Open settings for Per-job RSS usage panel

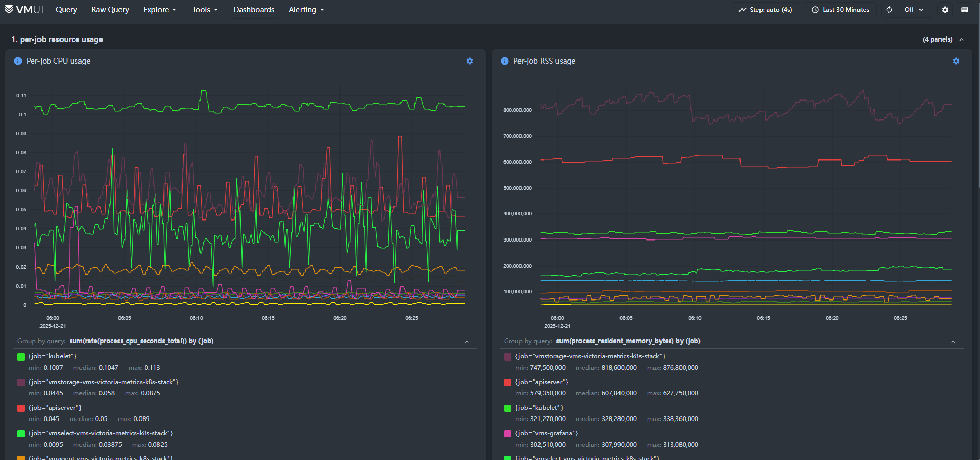click(x=956, y=61)
